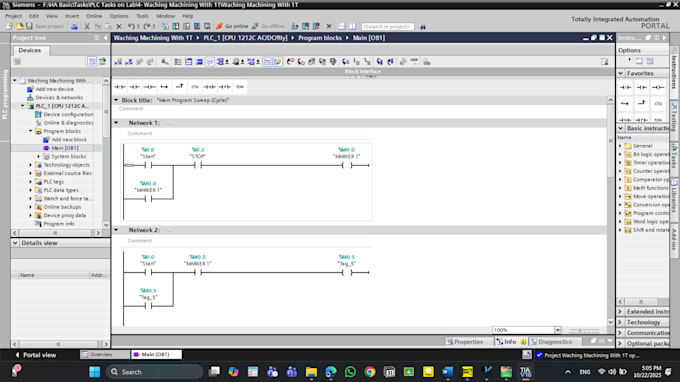Insert CTU counter from favorites bar
This screenshot has height=382, width=680.
195,87
